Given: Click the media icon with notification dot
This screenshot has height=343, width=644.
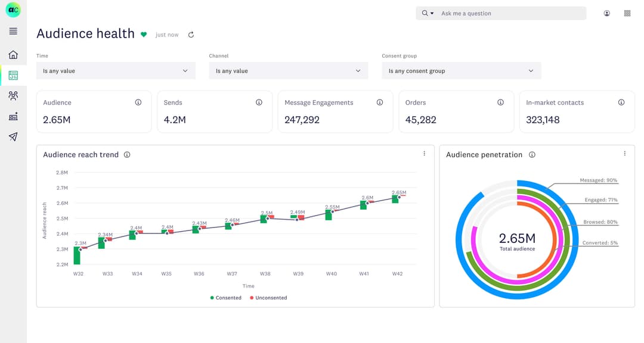Looking at the screenshot, I should (13, 117).
